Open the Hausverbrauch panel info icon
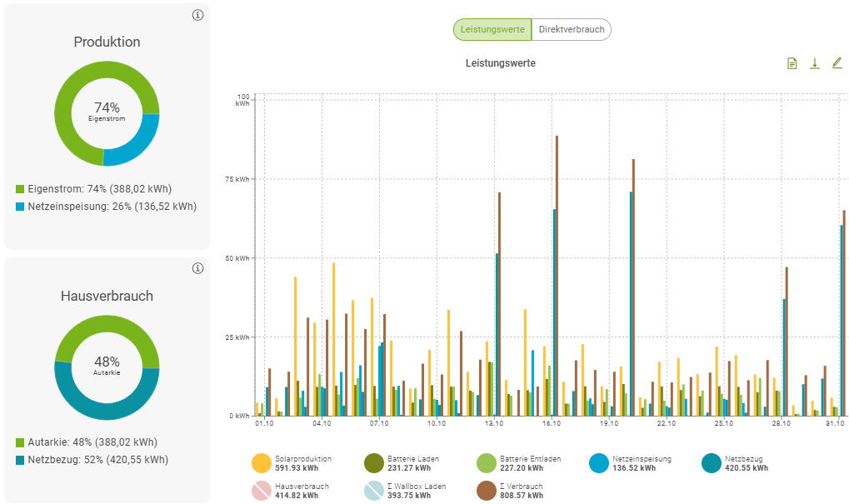The height and width of the screenshot is (504, 849). 197,268
